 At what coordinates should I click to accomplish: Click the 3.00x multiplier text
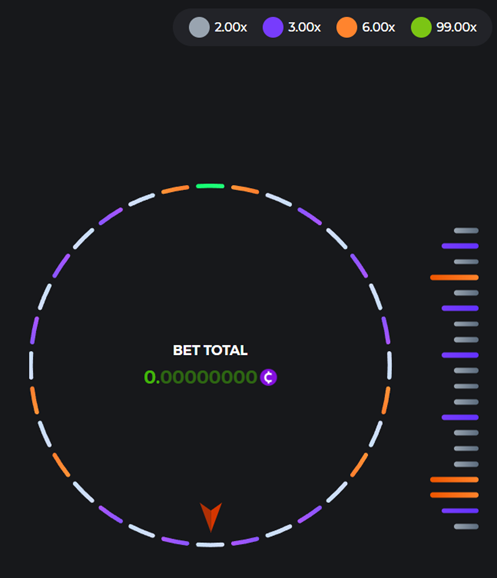point(305,27)
